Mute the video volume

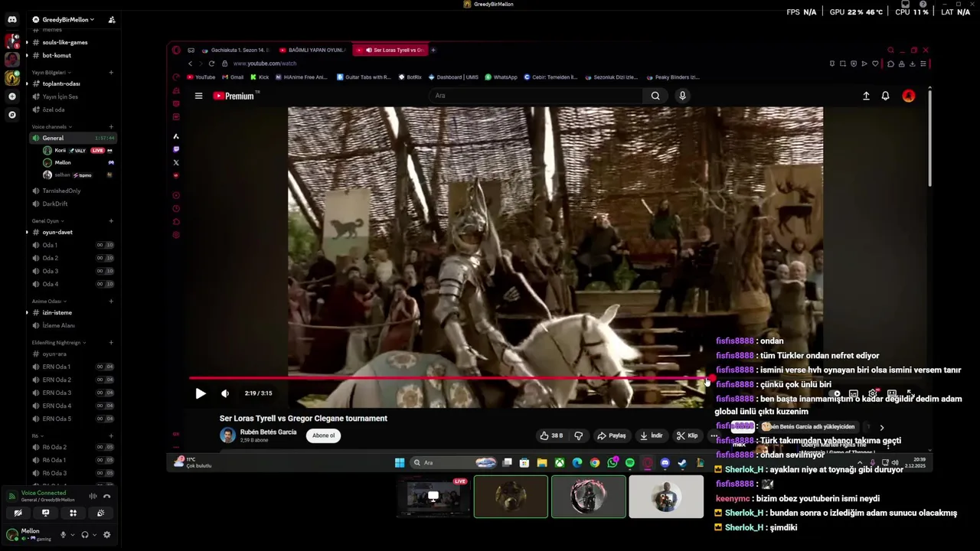(x=225, y=393)
